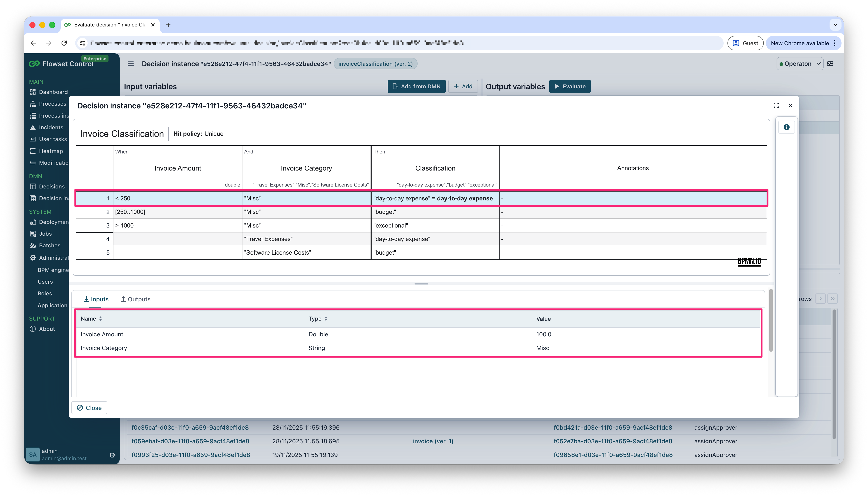Click the logout icon next to admin

(113, 455)
